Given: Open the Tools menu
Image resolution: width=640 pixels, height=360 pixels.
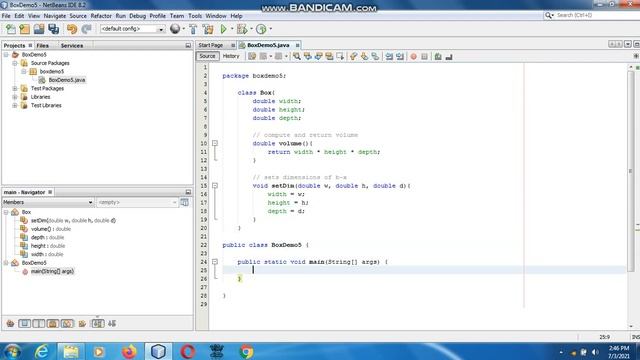Looking at the screenshot, I should 195,16.
